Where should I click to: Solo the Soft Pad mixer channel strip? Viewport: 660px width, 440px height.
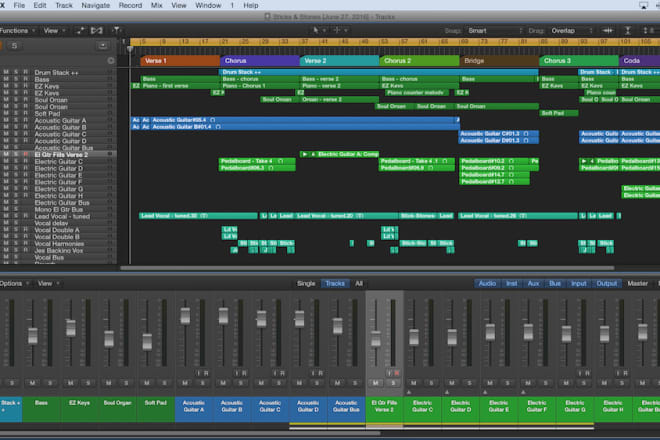(x=164, y=383)
